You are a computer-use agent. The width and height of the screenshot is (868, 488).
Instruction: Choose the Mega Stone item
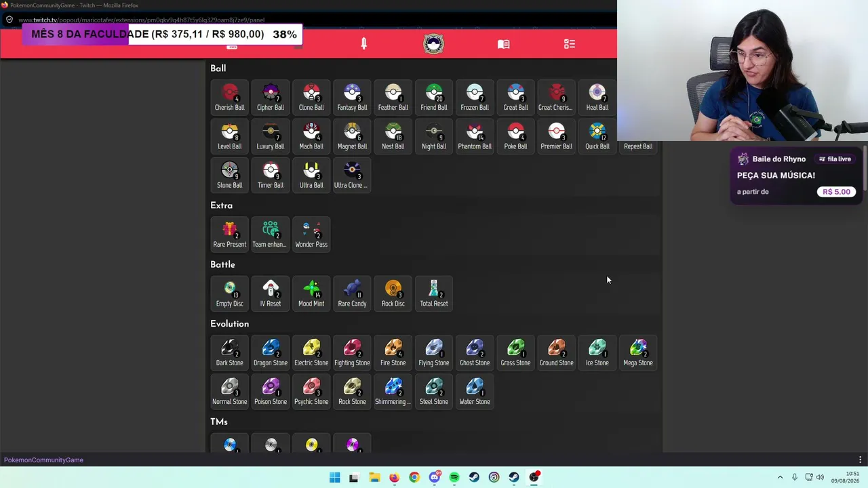(x=638, y=352)
